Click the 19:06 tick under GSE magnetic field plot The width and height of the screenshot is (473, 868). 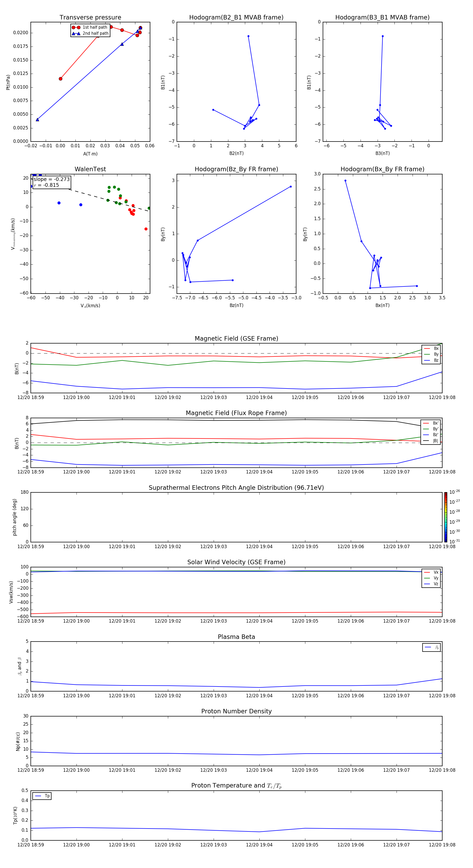pyautogui.click(x=351, y=397)
